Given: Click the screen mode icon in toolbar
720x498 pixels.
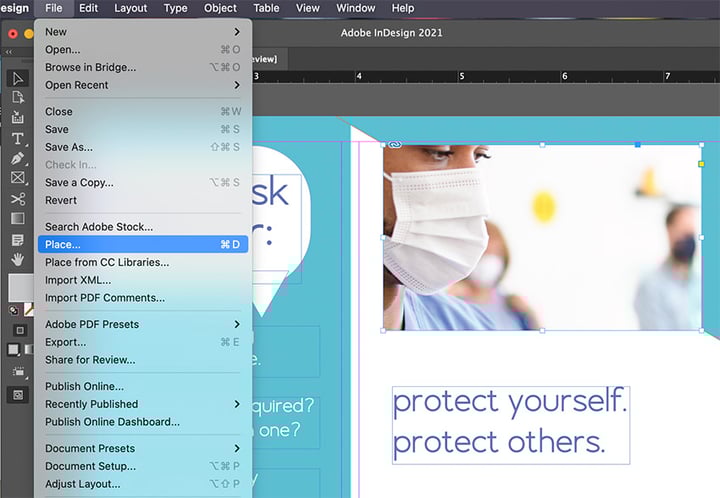Looking at the screenshot, I should tap(18, 395).
